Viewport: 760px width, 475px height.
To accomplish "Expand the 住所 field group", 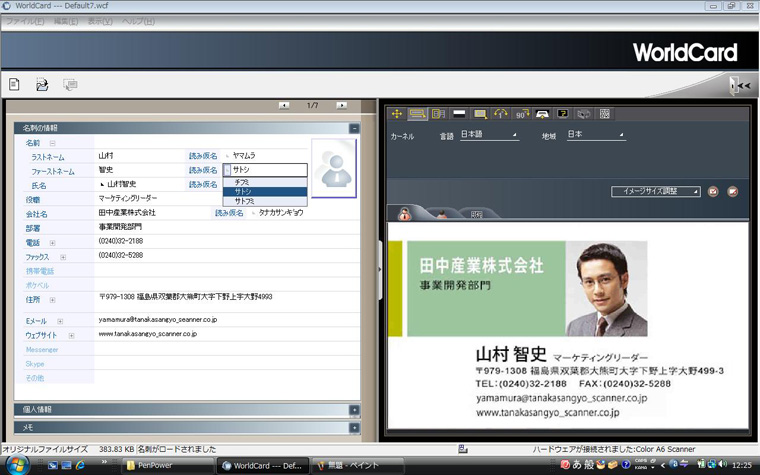I will (x=52, y=300).
